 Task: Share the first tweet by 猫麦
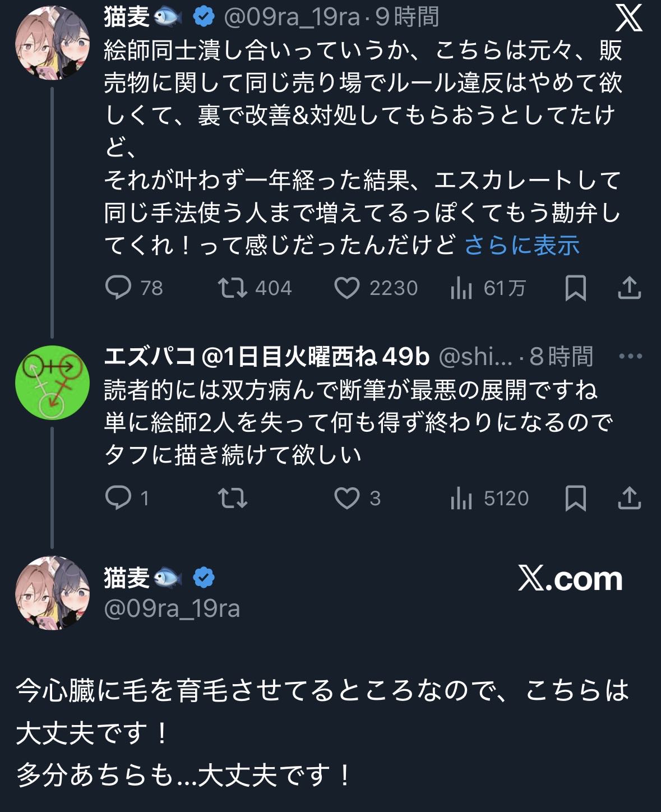pyautogui.click(x=629, y=287)
